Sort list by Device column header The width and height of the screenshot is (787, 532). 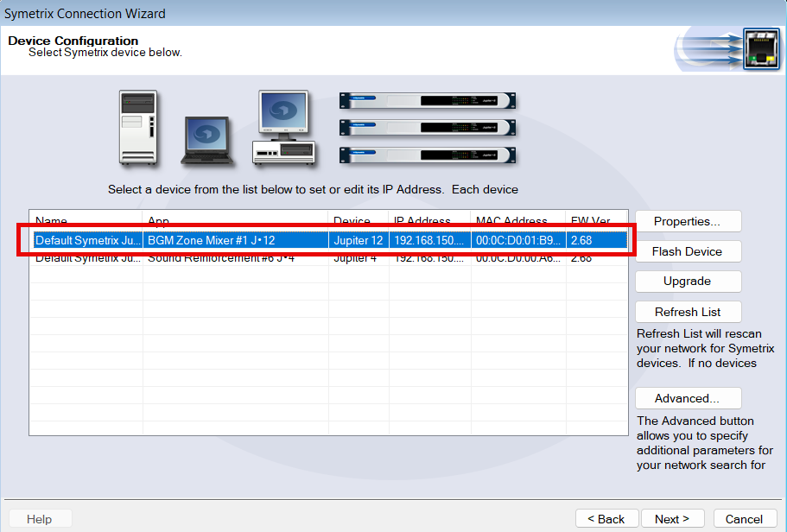(x=359, y=220)
